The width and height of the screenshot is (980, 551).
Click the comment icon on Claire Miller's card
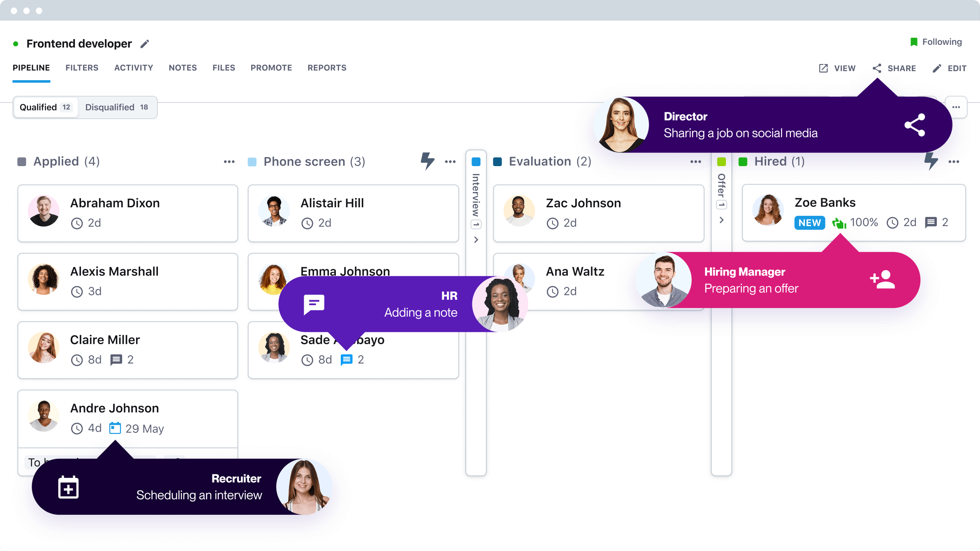[116, 360]
